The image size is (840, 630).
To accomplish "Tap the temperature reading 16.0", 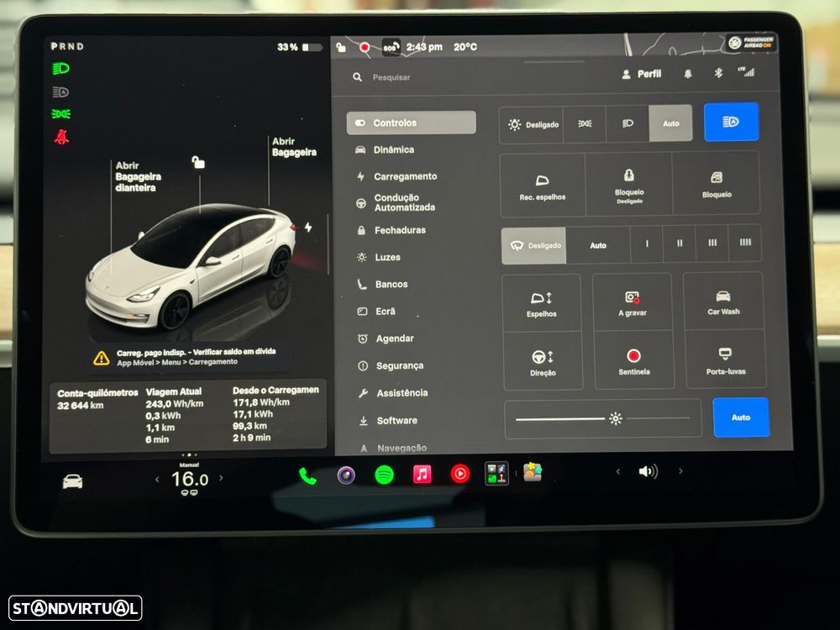I will 190,479.
